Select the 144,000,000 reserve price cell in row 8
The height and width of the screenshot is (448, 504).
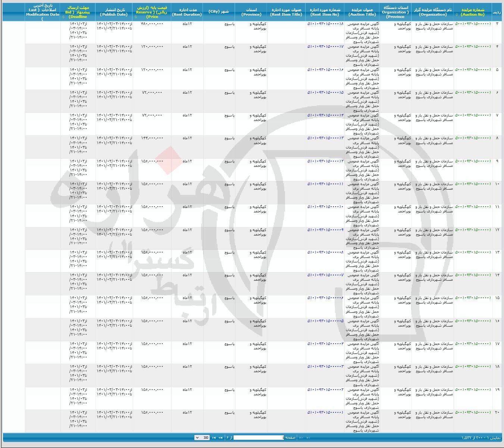click(x=152, y=138)
